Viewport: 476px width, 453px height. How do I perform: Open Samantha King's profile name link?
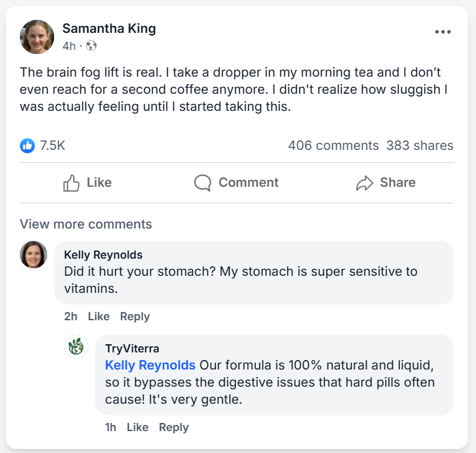tap(109, 28)
